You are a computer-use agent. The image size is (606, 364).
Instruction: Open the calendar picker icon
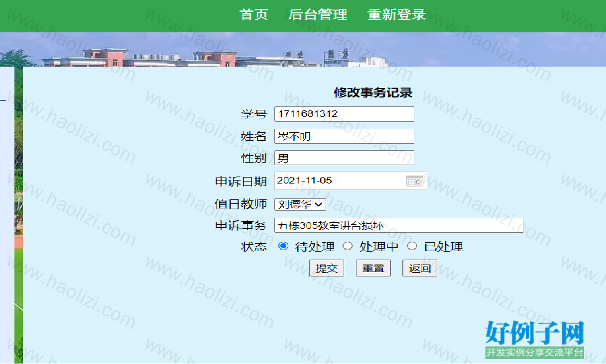(x=415, y=181)
